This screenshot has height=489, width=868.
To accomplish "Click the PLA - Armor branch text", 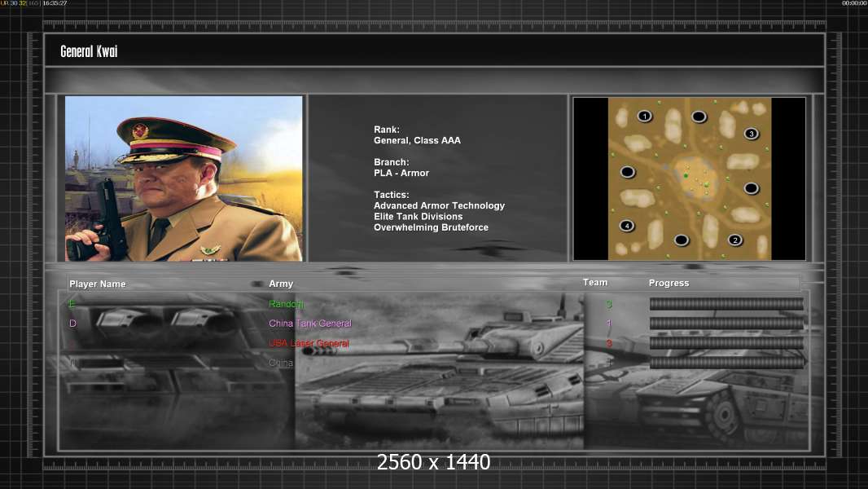I will click(401, 174).
